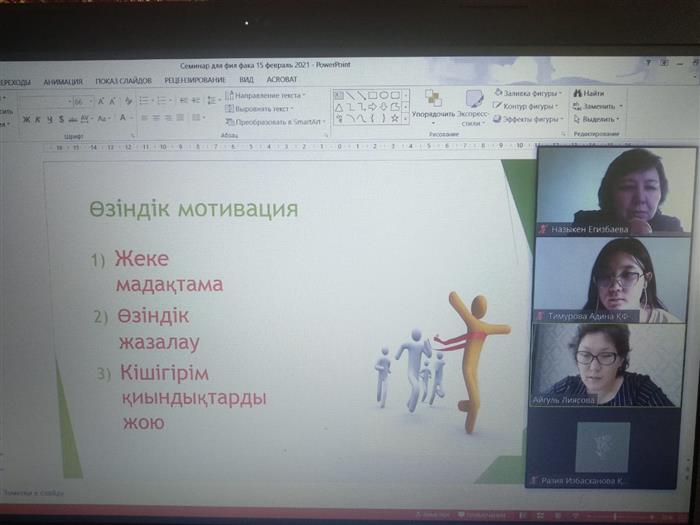Select the star shape in gallery
The height and width of the screenshot is (525, 700).
[394, 117]
